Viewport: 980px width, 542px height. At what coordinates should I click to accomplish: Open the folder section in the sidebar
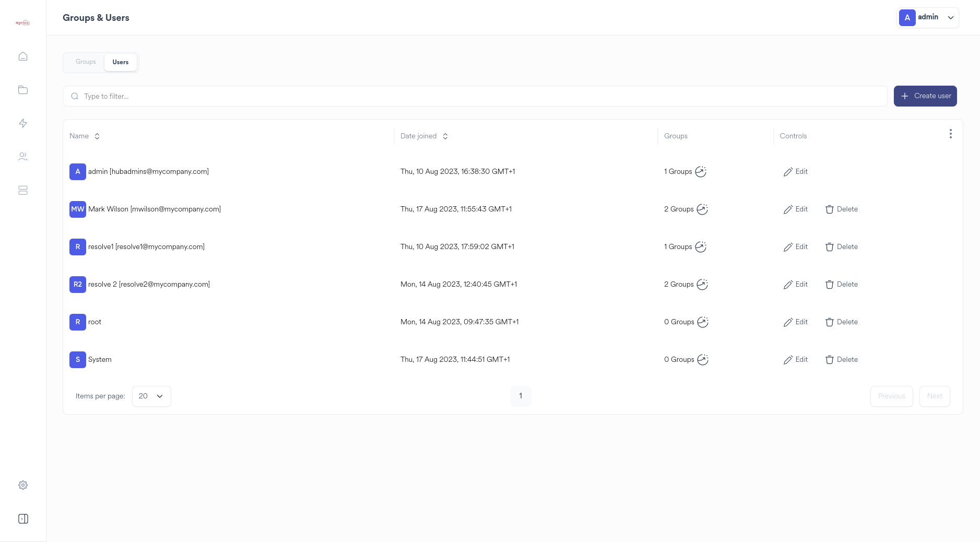[x=23, y=89]
